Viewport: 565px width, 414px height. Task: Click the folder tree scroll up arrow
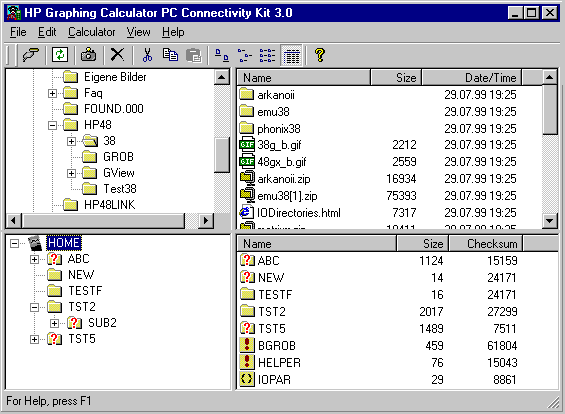tap(222, 77)
